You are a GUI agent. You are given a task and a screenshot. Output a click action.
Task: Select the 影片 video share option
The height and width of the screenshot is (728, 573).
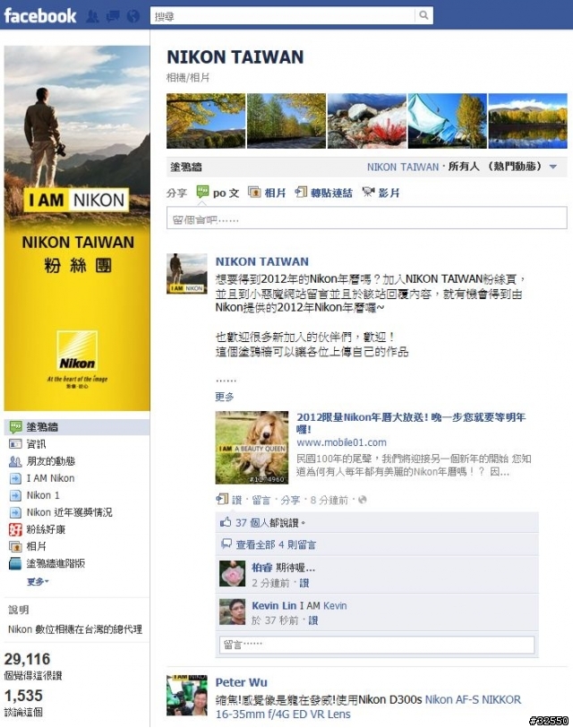[381, 193]
